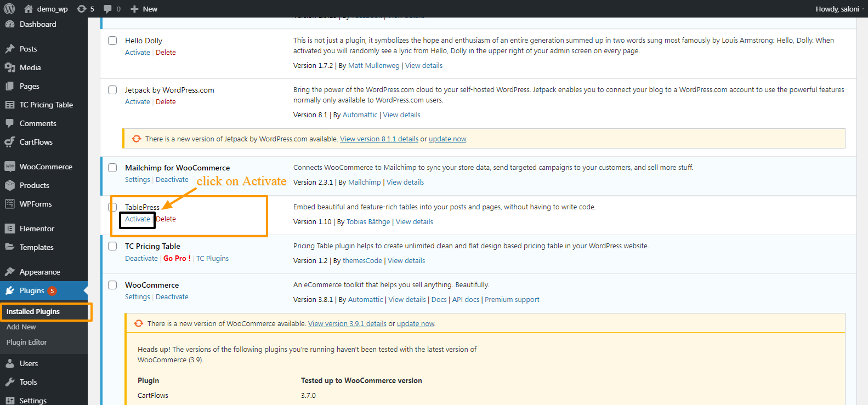
Task: Click the Templates folder icon in sidebar
Action: [9, 247]
